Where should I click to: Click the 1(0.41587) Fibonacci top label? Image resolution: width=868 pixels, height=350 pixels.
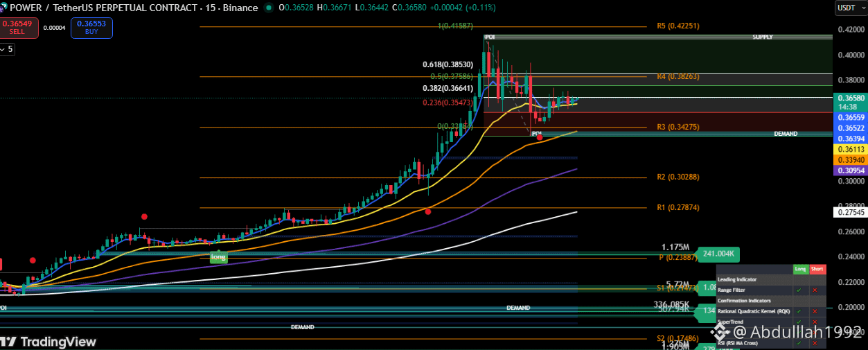[x=455, y=26]
